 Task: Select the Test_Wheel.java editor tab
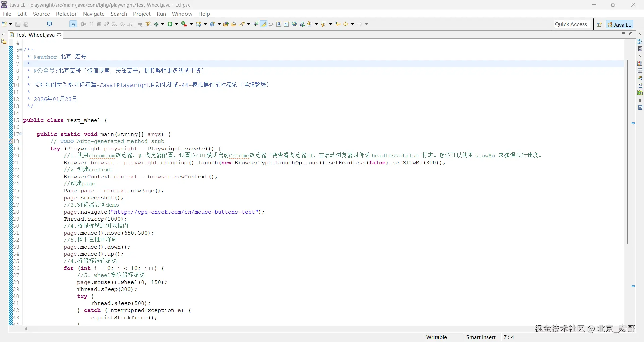click(35, 35)
